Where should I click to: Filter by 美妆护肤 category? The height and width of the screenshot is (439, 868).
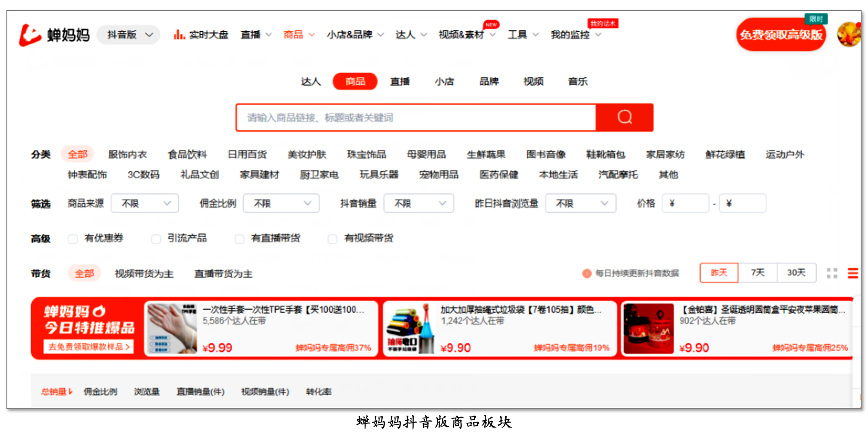tap(307, 155)
